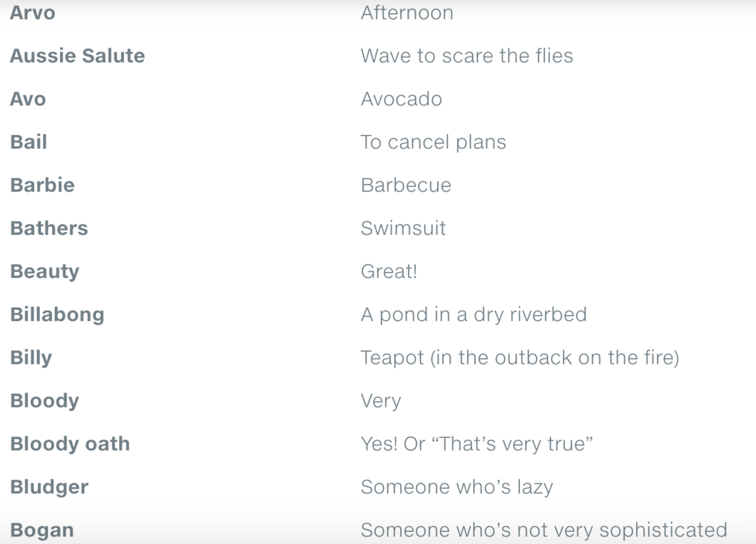Select the word "Beauty"
Screen dimensions: 756x544
coord(45,271)
